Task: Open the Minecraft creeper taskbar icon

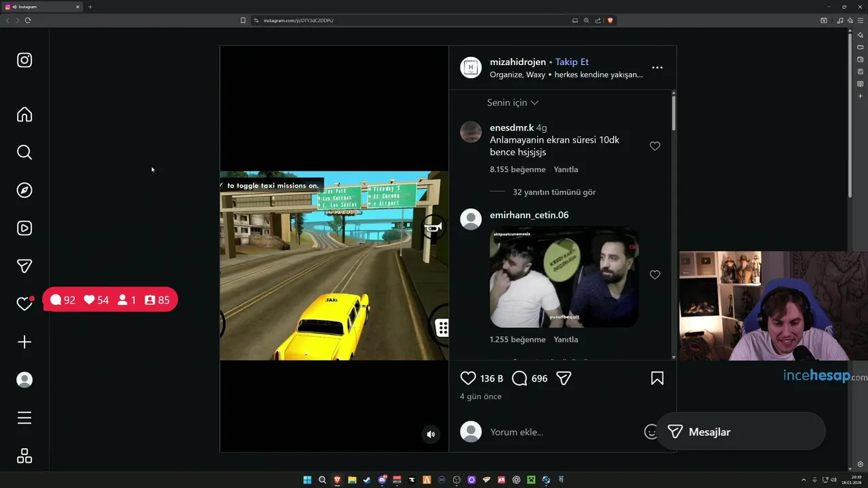Action: coord(531,480)
